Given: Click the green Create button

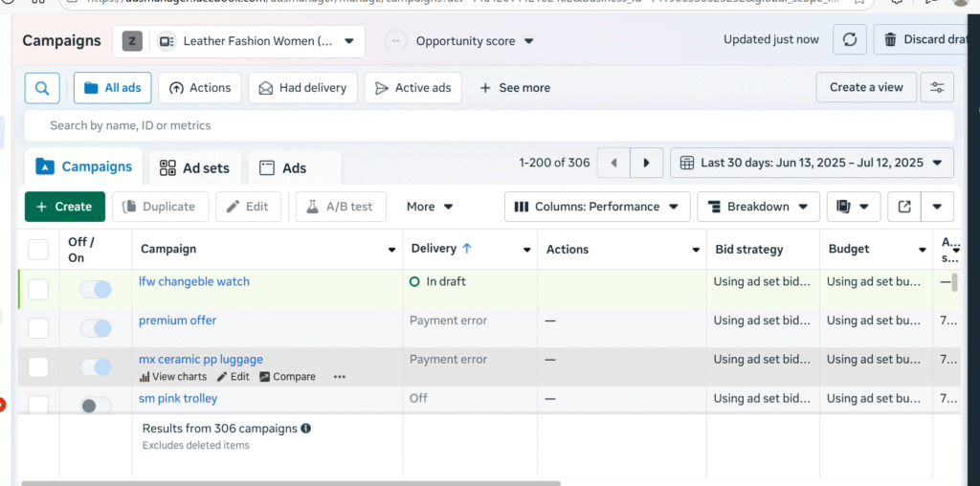Looking at the screenshot, I should coord(64,207).
